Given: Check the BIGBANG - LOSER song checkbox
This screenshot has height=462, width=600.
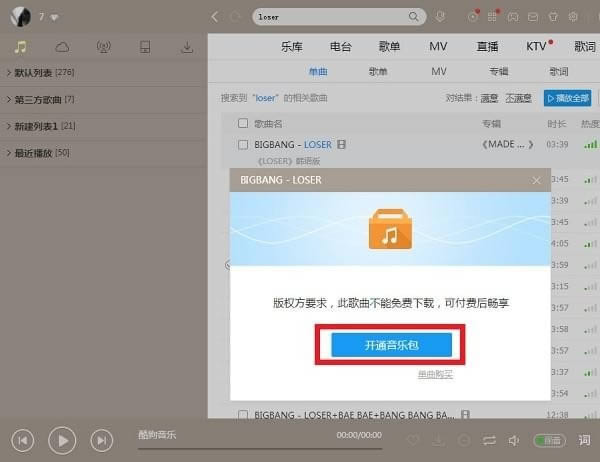Looking at the screenshot, I should pyautogui.click(x=243, y=145).
